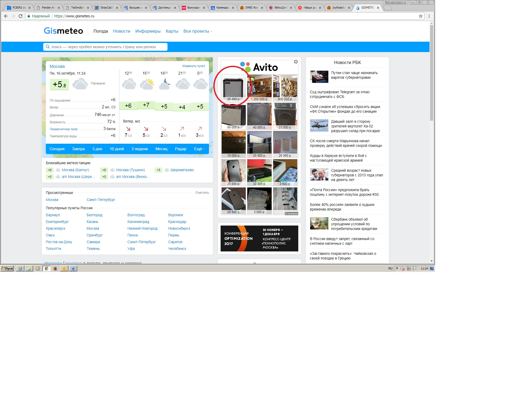Viewport: 522px width, 420px height.
Task: Open Internet Explorer from the taskbar
Action: tap(20, 269)
